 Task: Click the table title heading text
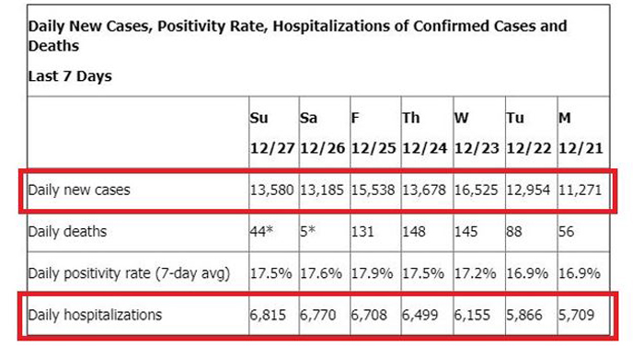297,36
